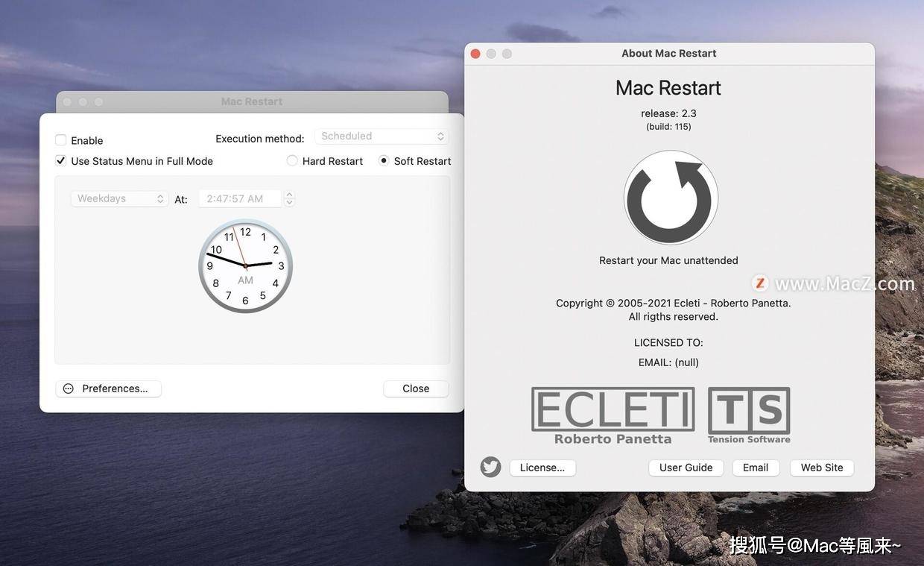Screen dimensions: 924x566
Task: Select the Soft Restart radio button
Action: tap(382, 160)
